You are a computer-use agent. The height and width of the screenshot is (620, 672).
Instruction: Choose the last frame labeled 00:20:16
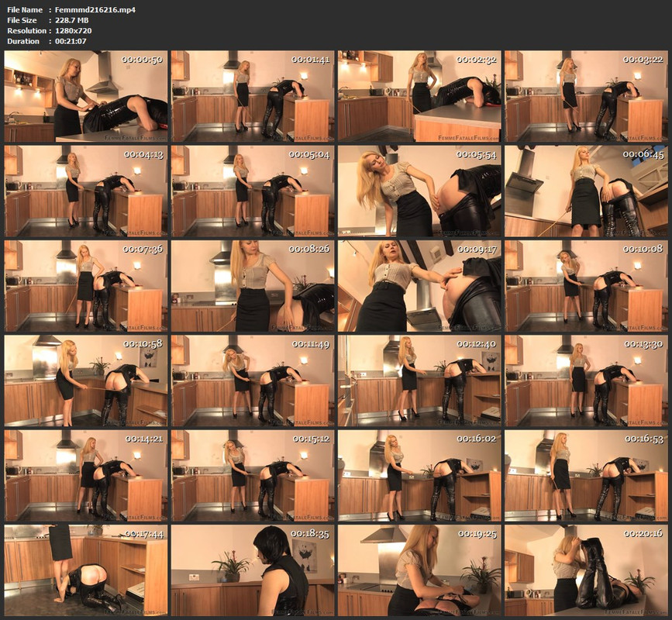click(x=586, y=570)
